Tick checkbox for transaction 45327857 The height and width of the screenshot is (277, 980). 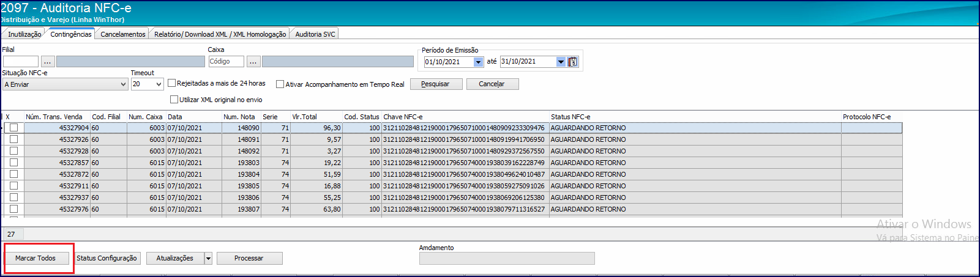(13, 163)
